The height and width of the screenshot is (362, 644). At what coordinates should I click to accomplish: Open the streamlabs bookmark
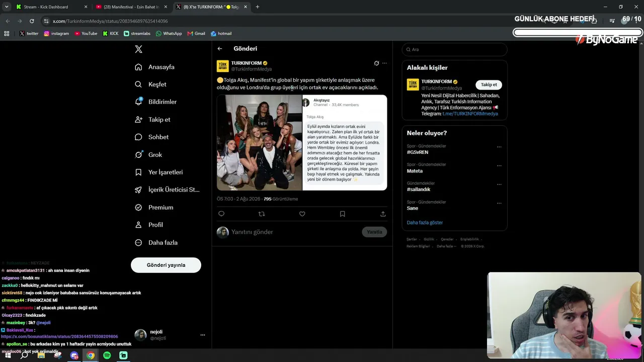click(137, 34)
